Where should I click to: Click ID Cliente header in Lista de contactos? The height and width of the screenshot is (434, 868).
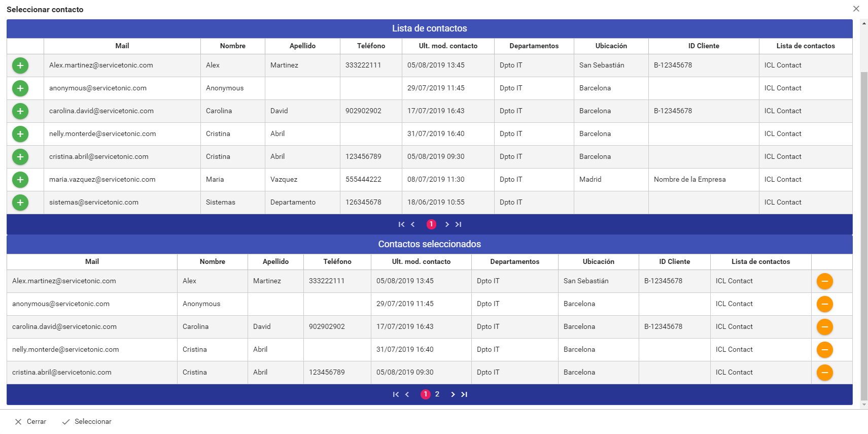point(704,46)
